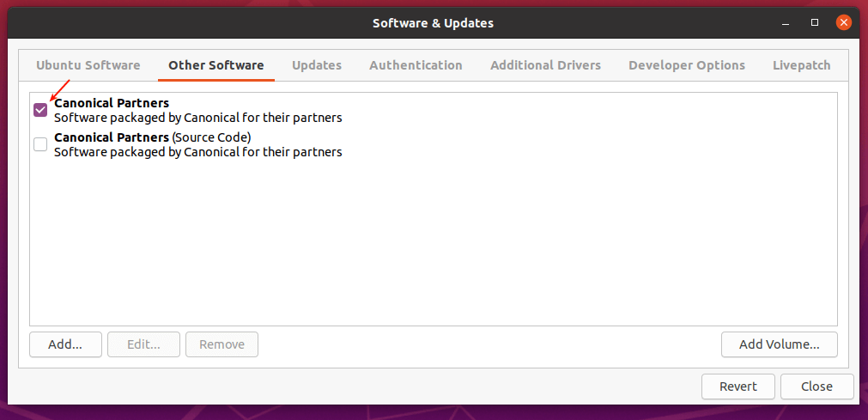Click the Close button at bottom right

point(816,387)
